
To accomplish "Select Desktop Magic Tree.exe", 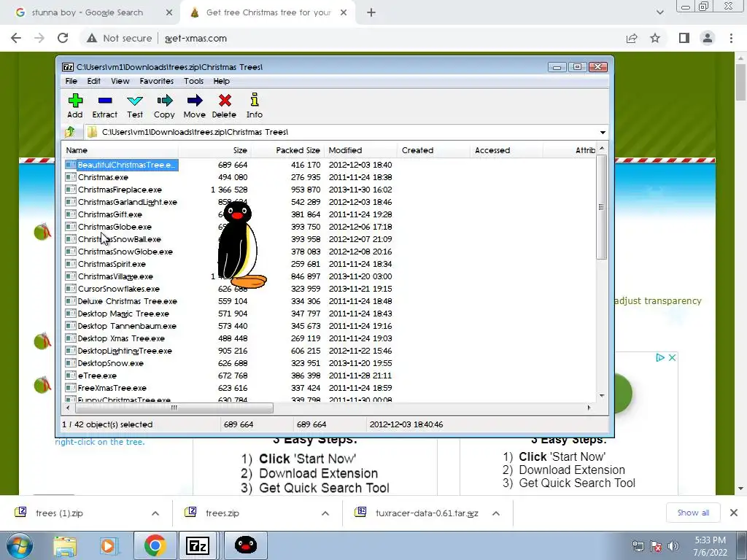I will point(123,314).
